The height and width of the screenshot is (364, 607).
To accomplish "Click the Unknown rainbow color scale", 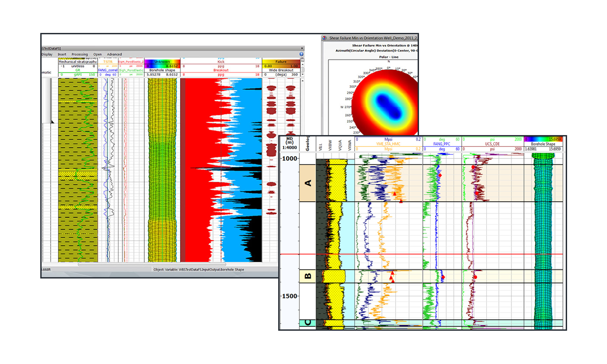I will click(x=162, y=62).
